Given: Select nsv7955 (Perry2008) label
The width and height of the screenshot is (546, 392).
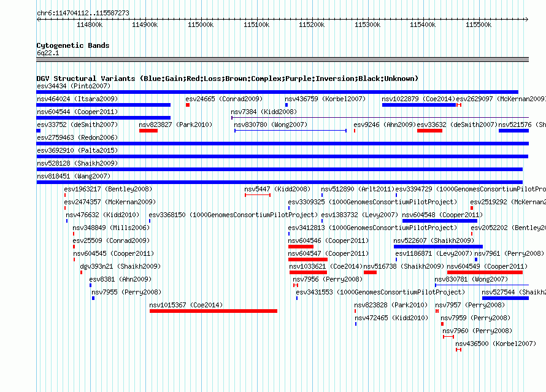Looking at the screenshot, I should click(126, 292).
